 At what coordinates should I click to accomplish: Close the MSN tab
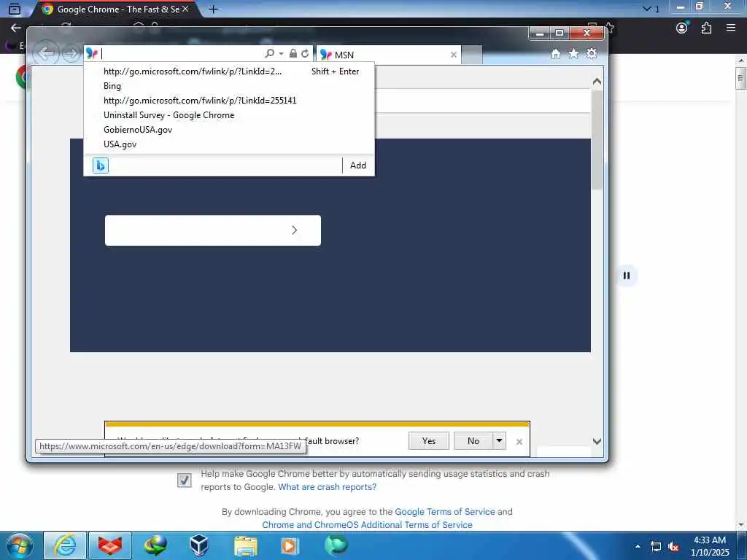pos(454,55)
